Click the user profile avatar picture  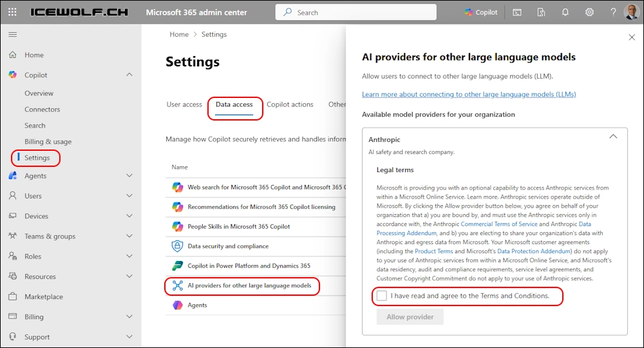tap(632, 12)
